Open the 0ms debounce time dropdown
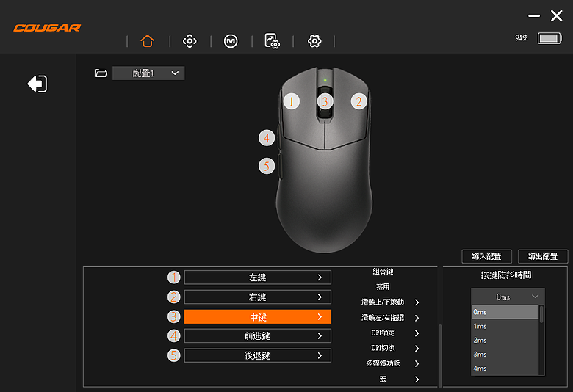 click(x=508, y=297)
